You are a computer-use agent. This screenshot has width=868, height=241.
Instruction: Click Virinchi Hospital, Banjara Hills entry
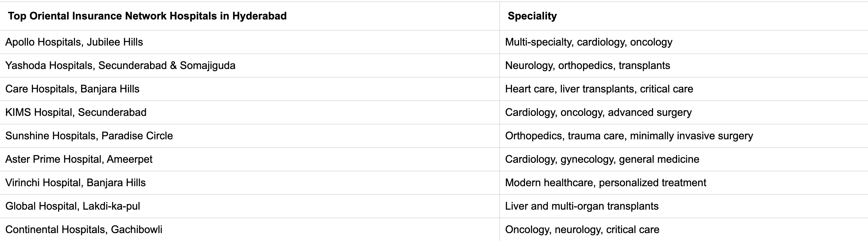[76, 183]
